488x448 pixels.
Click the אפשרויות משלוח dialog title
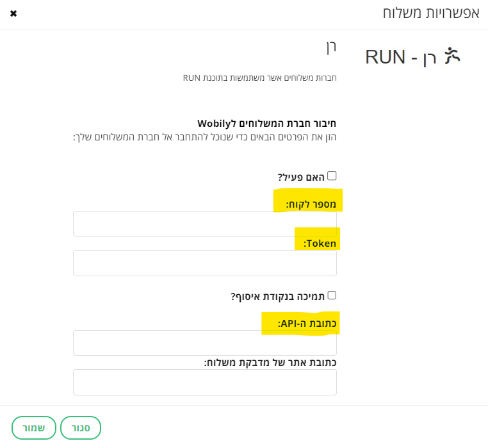pyautogui.click(x=431, y=13)
